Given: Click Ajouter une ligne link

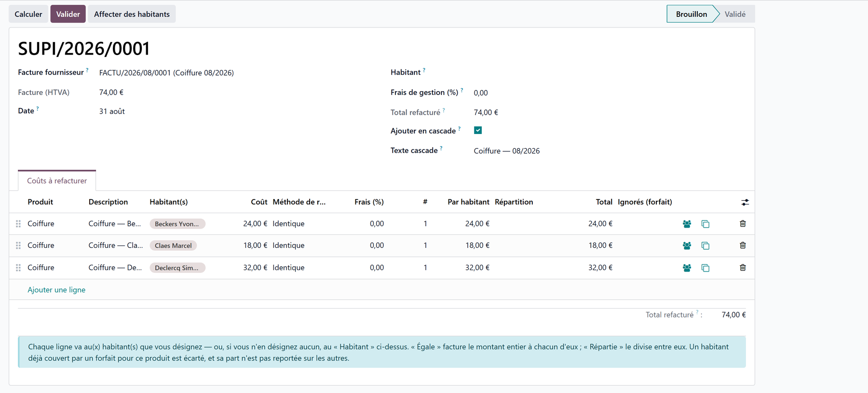Looking at the screenshot, I should pyautogui.click(x=56, y=290).
